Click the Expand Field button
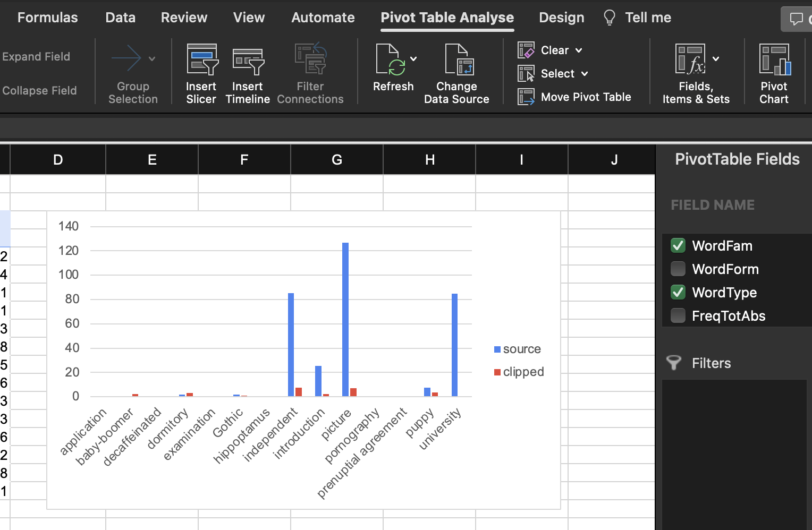Screen dimensions: 812x530 click(36, 57)
